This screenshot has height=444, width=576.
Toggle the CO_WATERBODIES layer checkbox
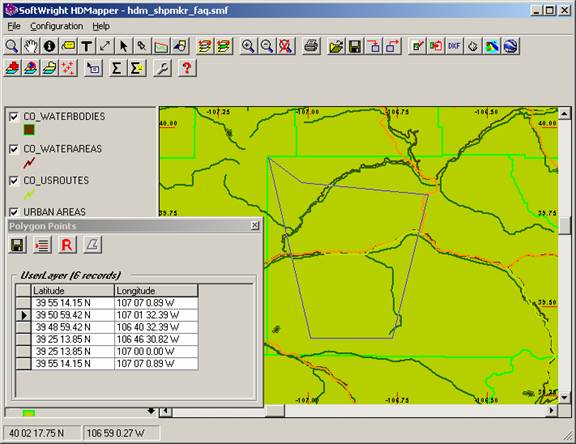[14, 117]
